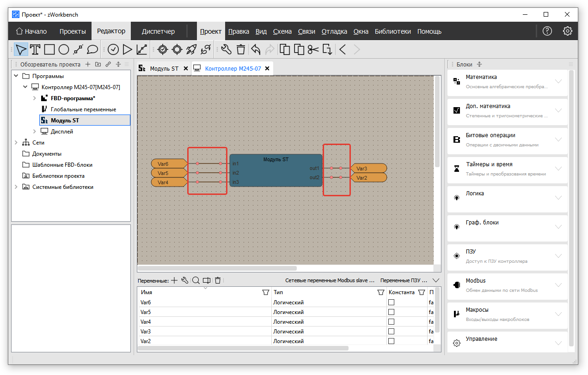
Task: Pick the ellipse drawing tool
Action: point(64,49)
